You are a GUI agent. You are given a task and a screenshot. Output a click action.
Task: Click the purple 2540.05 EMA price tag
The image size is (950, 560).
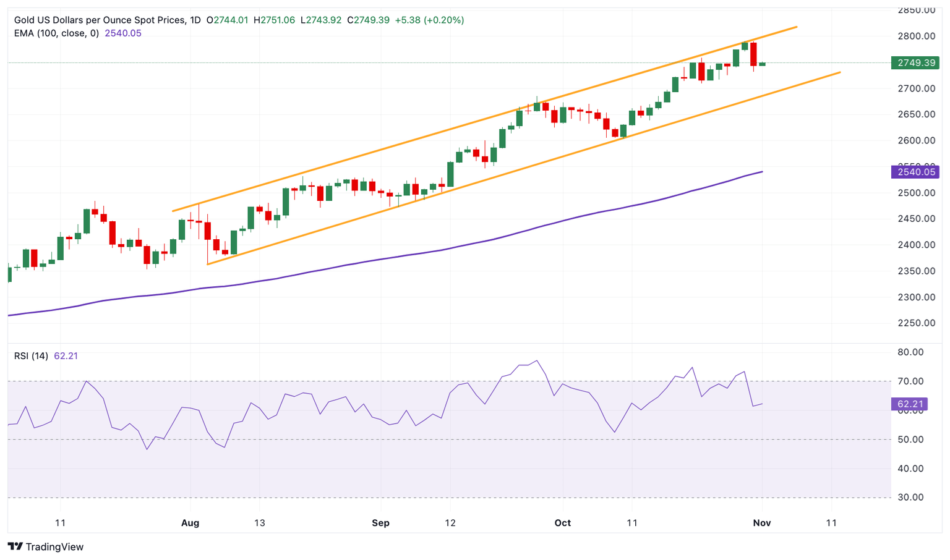click(x=915, y=172)
